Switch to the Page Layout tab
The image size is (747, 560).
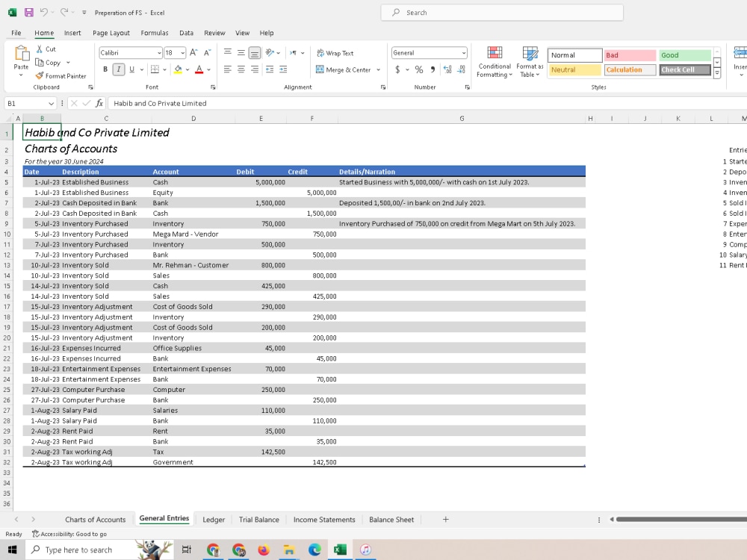111,33
